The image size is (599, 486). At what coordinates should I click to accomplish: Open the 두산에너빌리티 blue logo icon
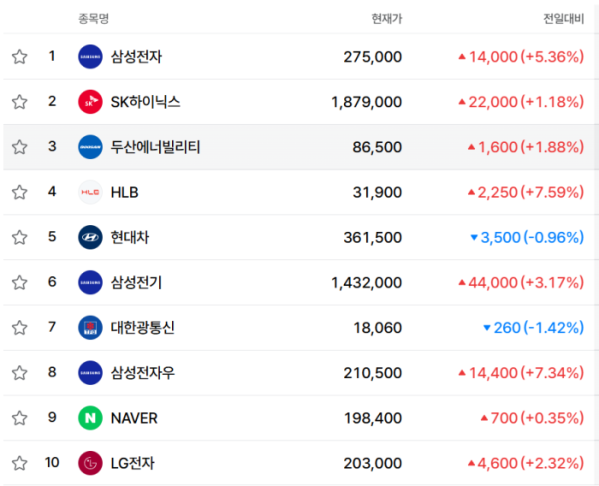[x=90, y=147]
